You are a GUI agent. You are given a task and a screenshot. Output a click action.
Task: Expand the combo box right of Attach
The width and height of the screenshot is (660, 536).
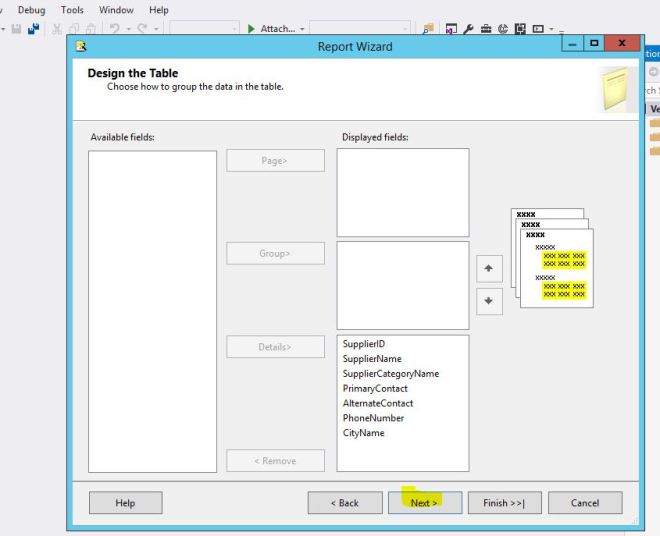(x=404, y=29)
